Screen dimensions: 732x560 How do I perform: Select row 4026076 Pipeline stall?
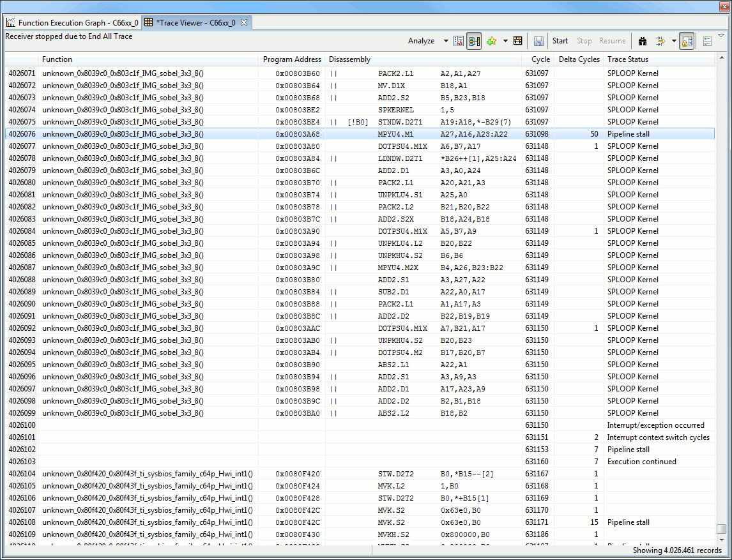360,134
